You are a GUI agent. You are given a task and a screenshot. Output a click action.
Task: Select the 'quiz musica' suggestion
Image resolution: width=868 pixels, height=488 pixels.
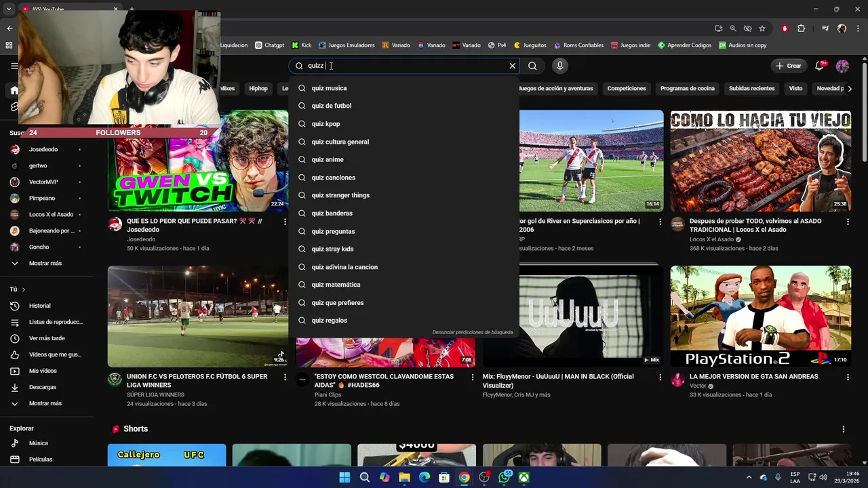pos(403,88)
